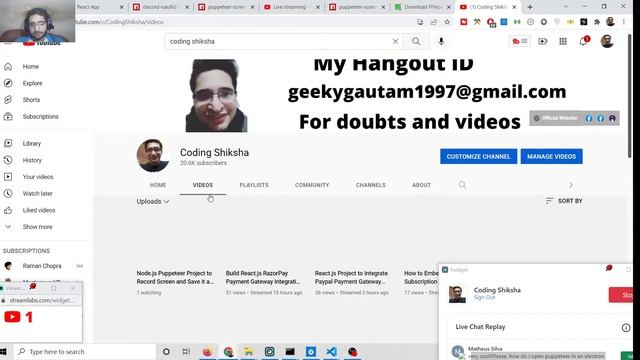The width and height of the screenshot is (640, 360).
Task: Advance channel tabs with the right chevron
Action: point(571,185)
